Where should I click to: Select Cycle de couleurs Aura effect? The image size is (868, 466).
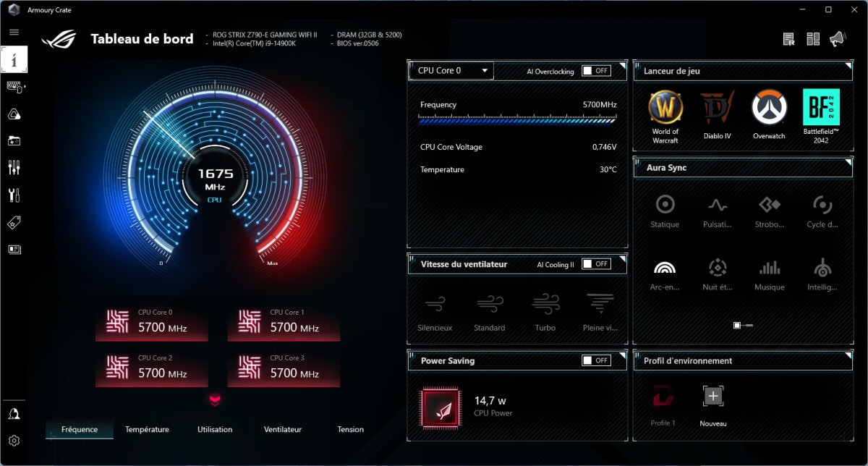click(x=822, y=211)
